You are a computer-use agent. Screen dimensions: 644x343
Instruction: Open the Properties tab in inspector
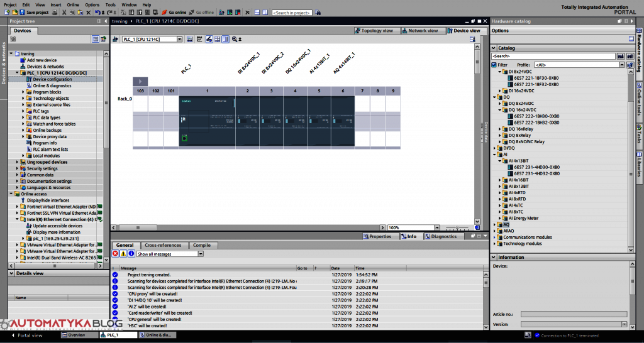click(x=380, y=236)
